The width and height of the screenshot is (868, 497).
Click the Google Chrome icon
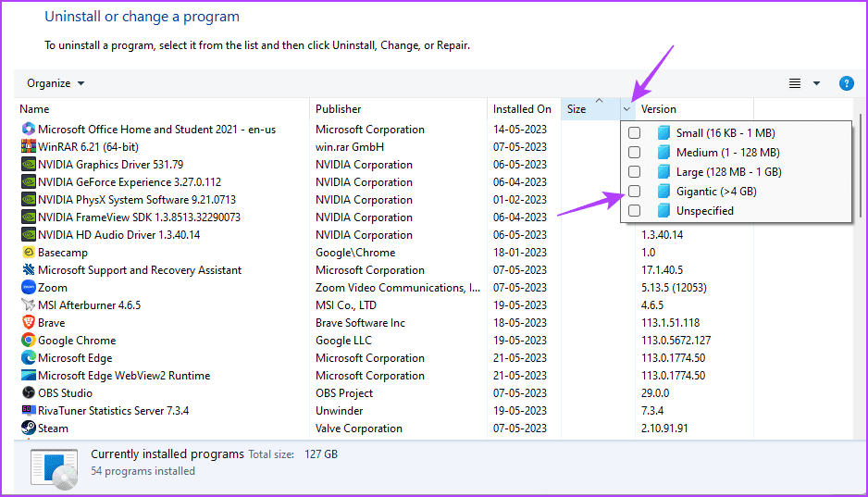(x=29, y=341)
